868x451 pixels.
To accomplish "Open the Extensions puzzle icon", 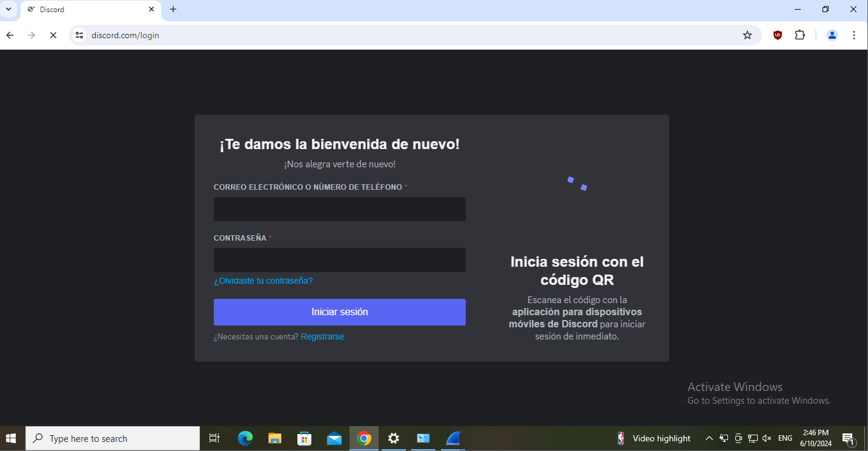I will coord(800,35).
